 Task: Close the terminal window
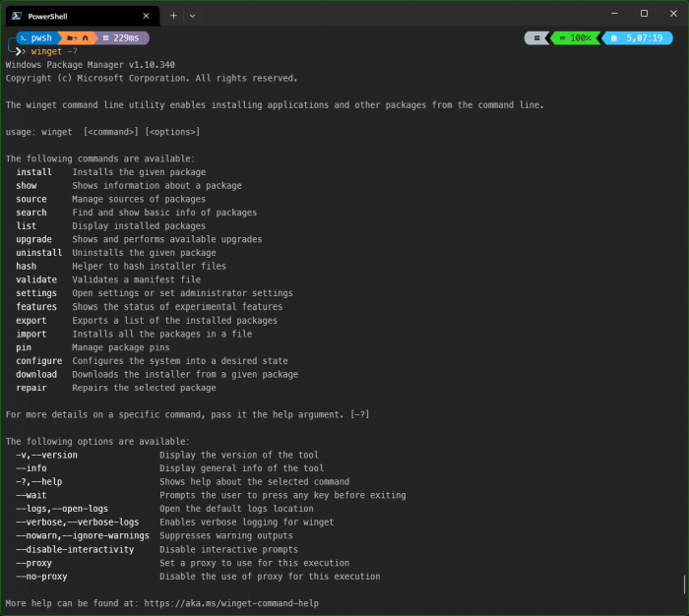[x=673, y=14]
